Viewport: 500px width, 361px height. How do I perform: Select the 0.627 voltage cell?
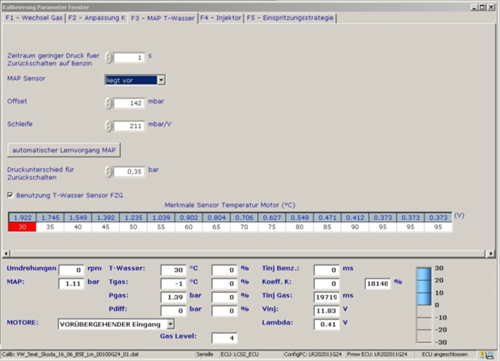pos(272,218)
